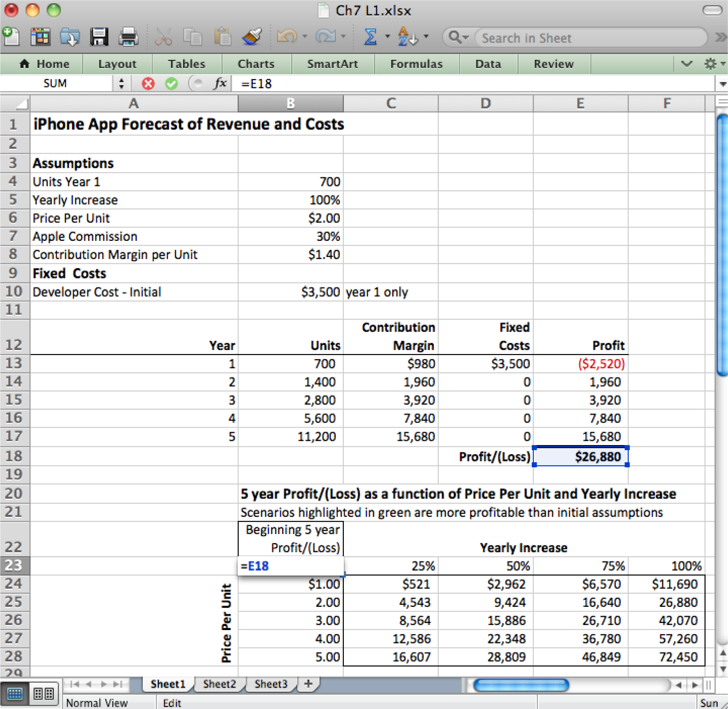The image size is (728, 709).
Task: Switch to Normal View layout button
Action: coord(15,694)
